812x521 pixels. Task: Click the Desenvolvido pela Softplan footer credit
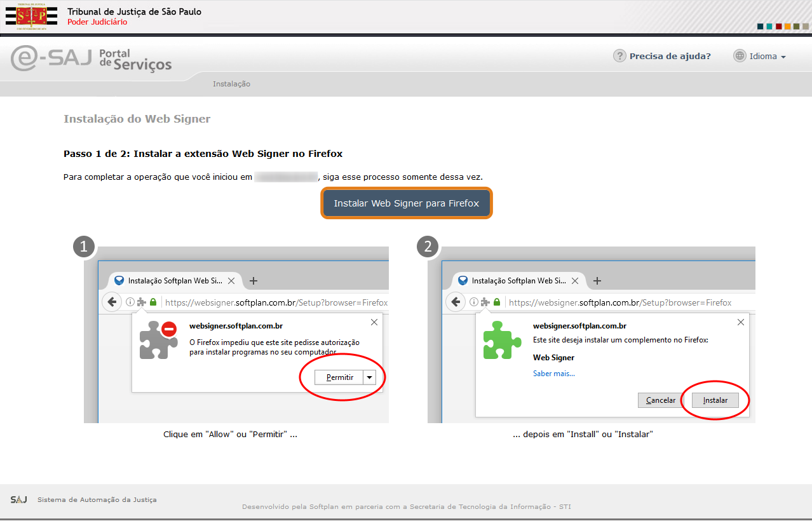pyautogui.click(x=407, y=507)
